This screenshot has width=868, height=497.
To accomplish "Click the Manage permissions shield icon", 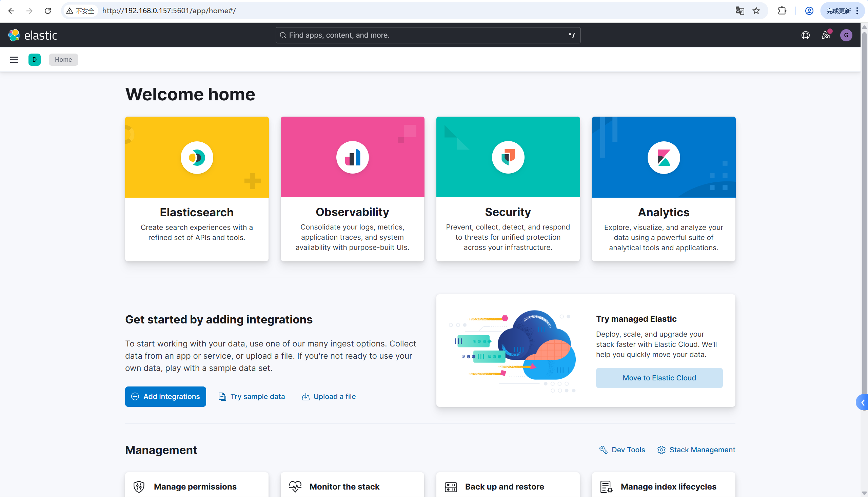I will pyautogui.click(x=139, y=486).
